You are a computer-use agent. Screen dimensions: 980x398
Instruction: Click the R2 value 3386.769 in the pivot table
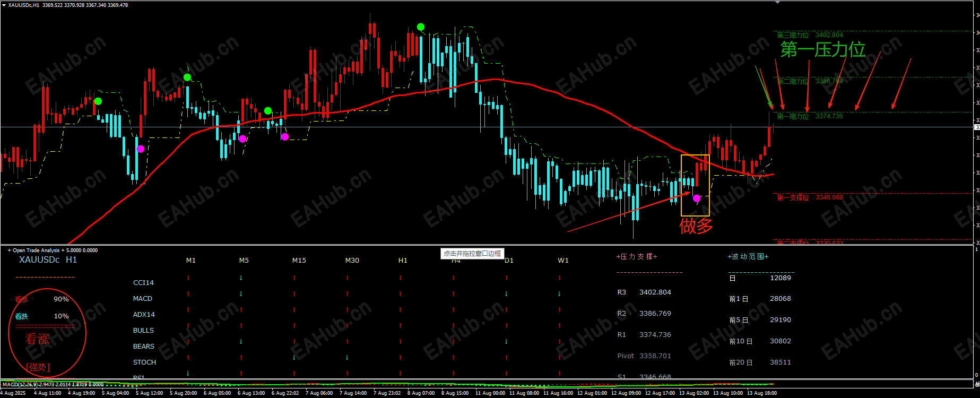(655, 314)
